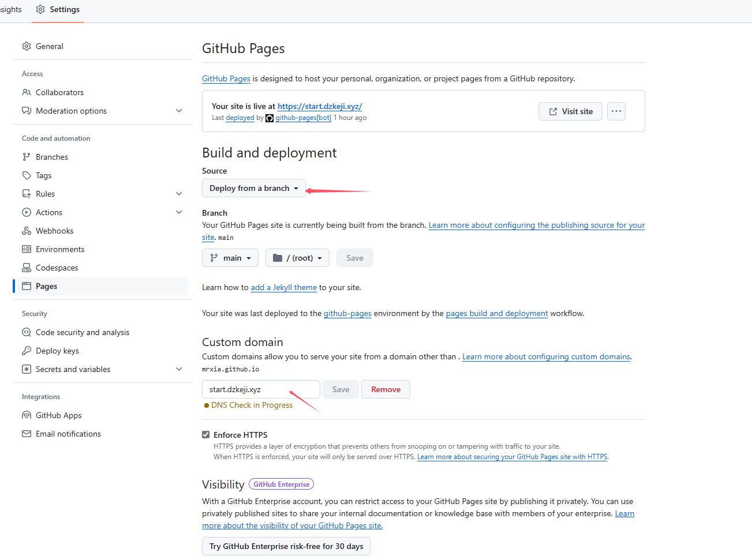This screenshot has width=752, height=560.
Task: Open the main branch selector dropdown
Action: tap(230, 258)
